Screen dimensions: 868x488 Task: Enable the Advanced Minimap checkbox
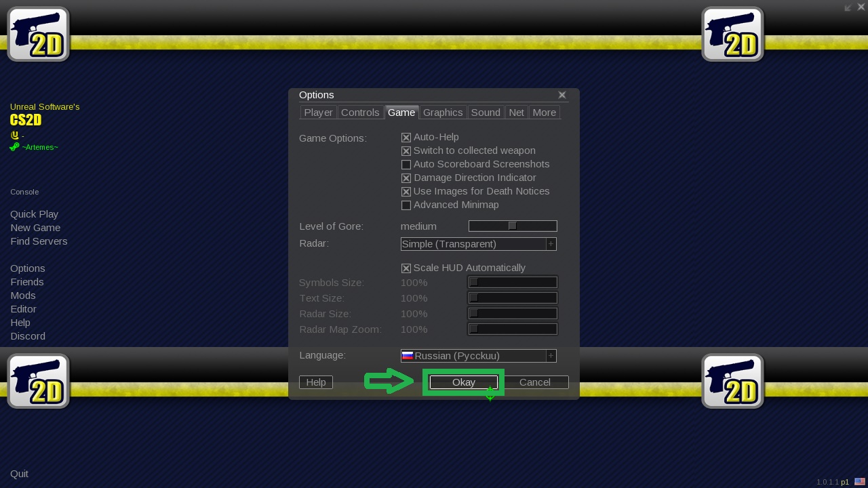click(x=406, y=205)
